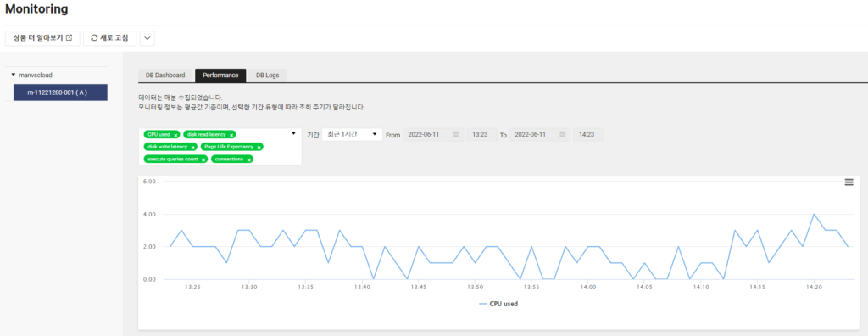
Task: Click the 상품 더 알아보기 button
Action: coord(42,38)
